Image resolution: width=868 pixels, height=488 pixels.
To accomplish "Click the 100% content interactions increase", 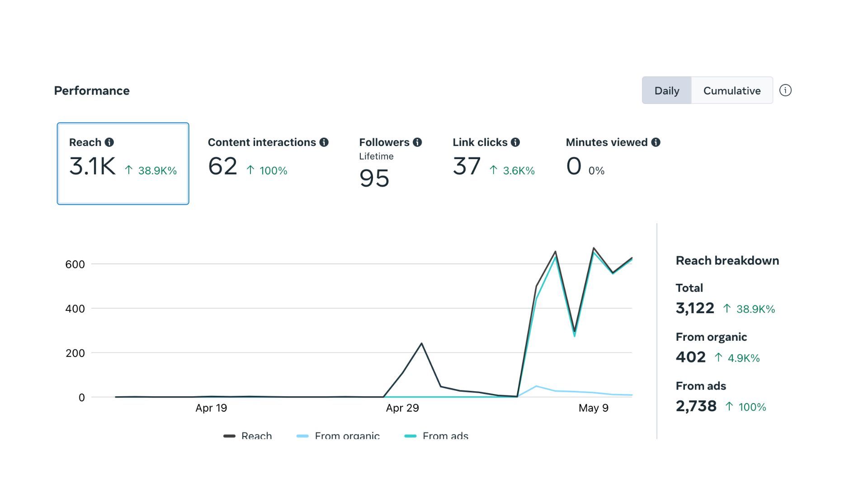I will (x=267, y=170).
